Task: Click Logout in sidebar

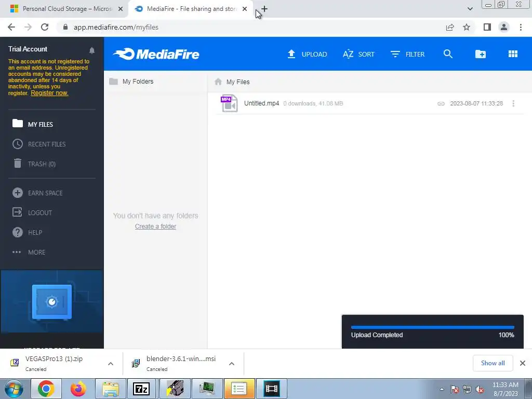Action: coord(32,212)
